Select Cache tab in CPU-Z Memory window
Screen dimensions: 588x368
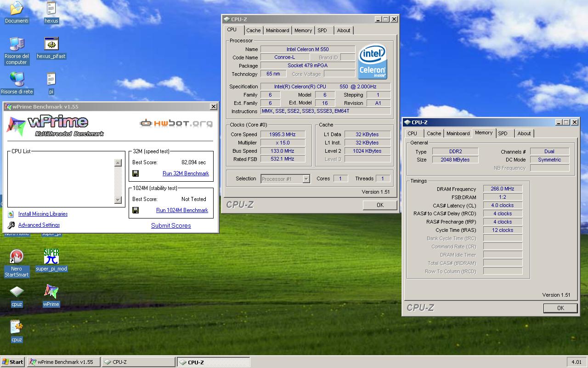click(x=434, y=133)
